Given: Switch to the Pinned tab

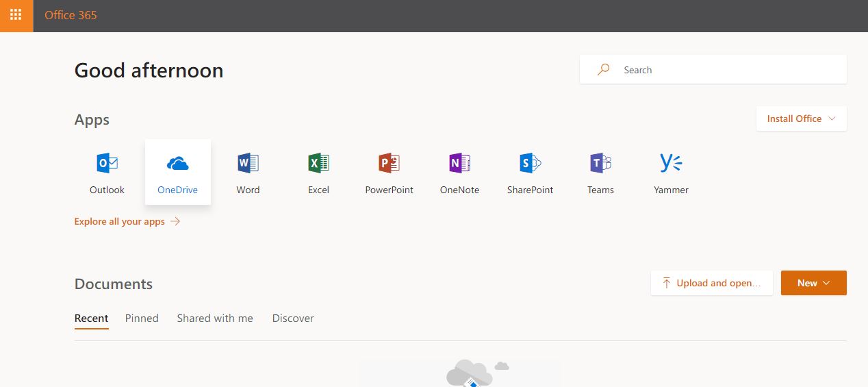Looking at the screenshot, I should coord(142,319).
